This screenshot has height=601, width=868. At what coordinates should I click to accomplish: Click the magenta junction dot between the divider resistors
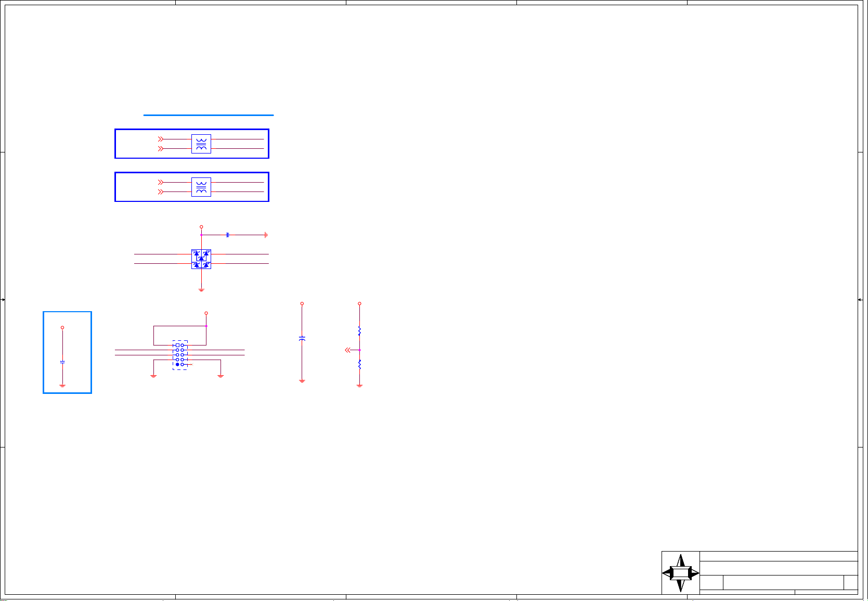359,350
